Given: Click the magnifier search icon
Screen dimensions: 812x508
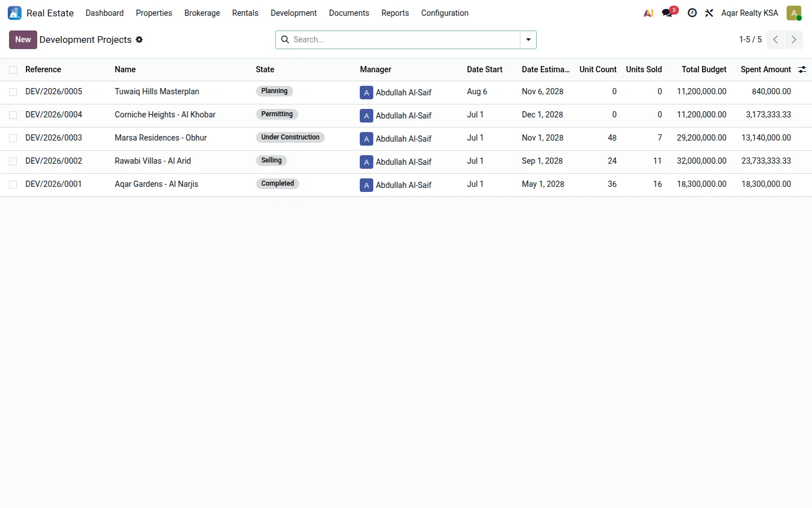Looking at the screenshot, I should pyautogui.click(x=285, y=40).
